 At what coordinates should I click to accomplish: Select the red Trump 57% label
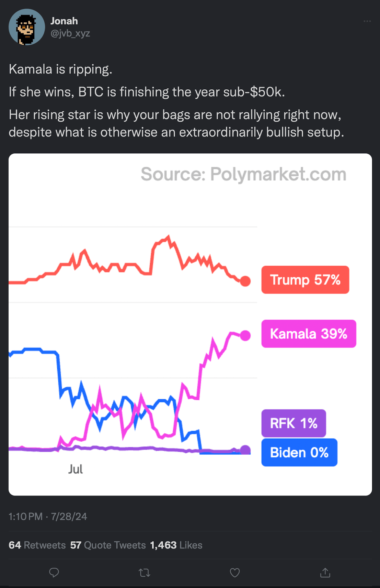coord(305,280)
